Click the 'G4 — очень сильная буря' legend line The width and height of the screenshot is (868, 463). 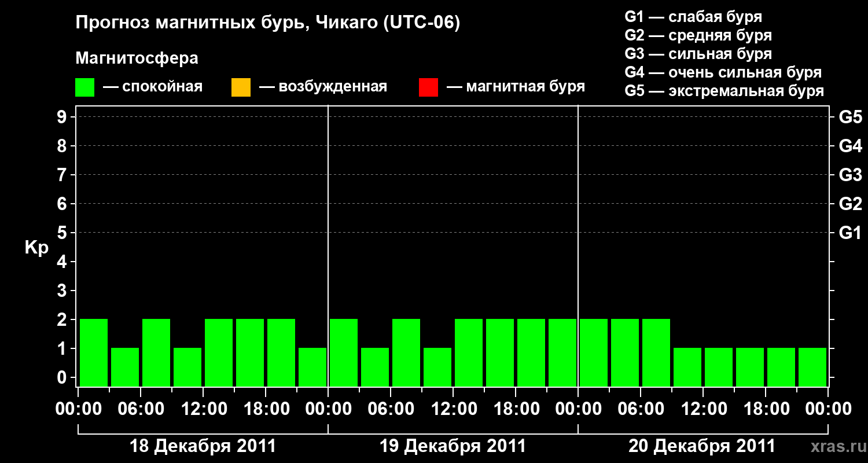[x=723, y=72]
